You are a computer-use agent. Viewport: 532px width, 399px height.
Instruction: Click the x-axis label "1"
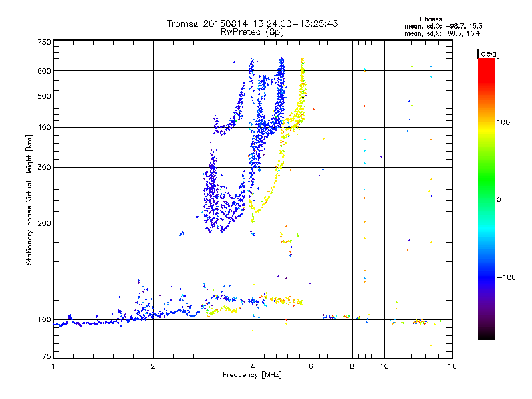(x=53, y=366)
